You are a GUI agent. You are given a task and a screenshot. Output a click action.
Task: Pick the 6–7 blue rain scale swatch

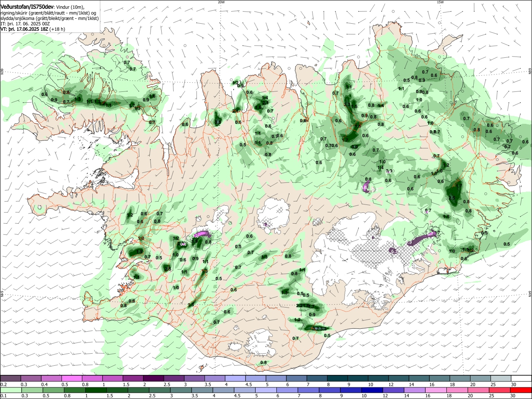[x=287, y=390]
